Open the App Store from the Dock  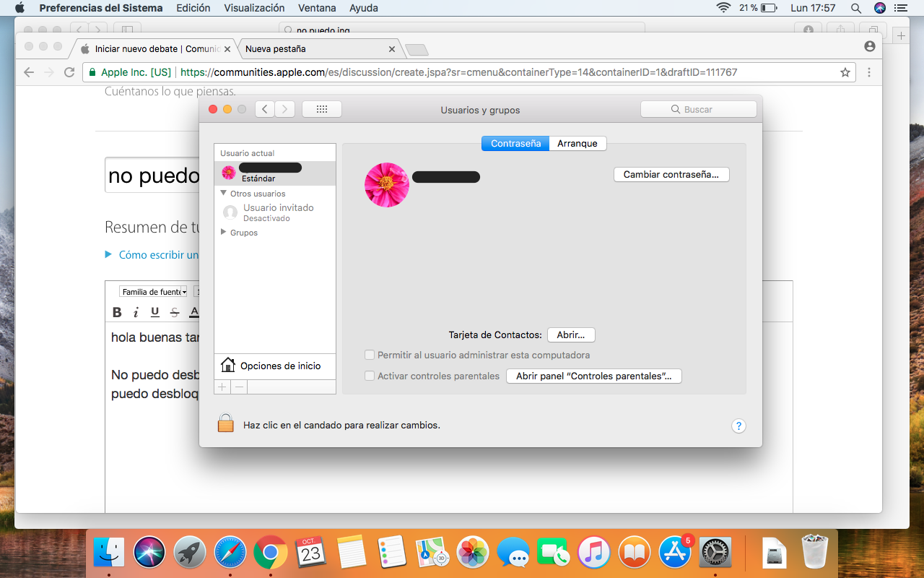675,553
